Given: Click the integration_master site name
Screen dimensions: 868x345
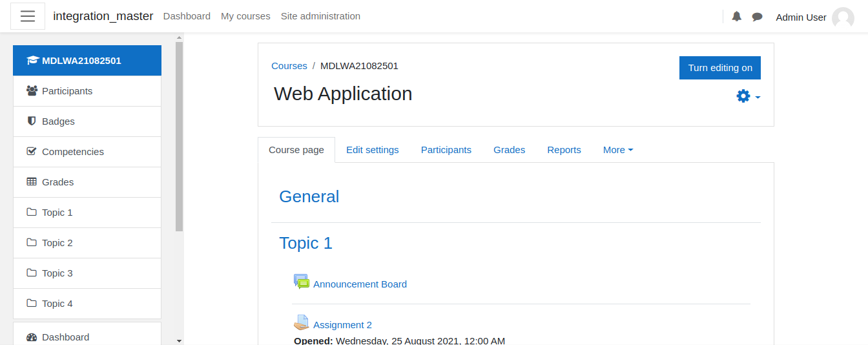Looking at the screenshot, I should tap(103, 16).
